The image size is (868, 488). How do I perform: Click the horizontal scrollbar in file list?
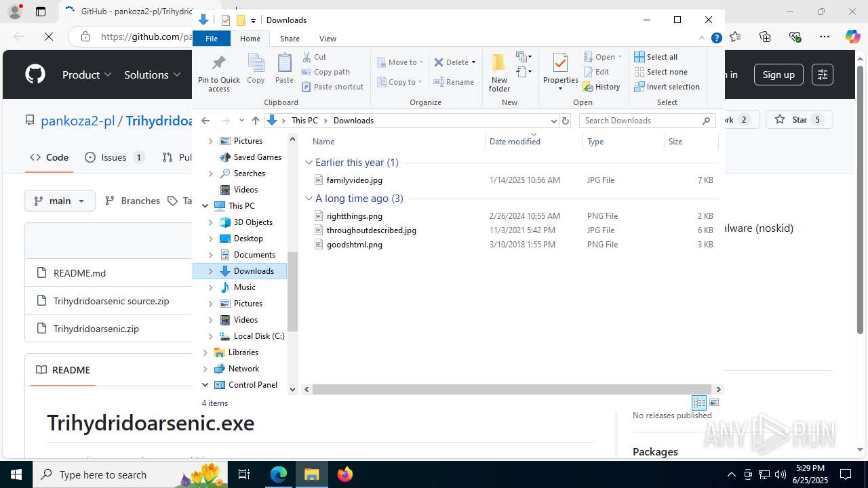coord(511,390)
